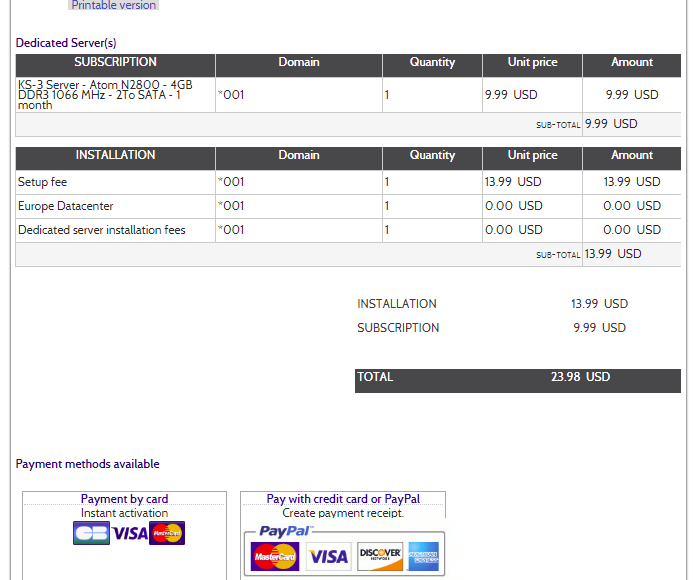
Task: Click the CB card logo under Payment by card
Action: (92, 533)
